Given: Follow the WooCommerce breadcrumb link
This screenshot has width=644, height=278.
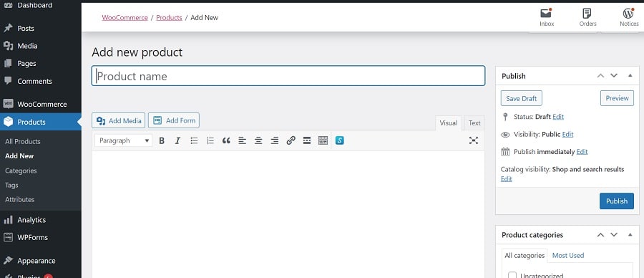Looking at the screenshot, I should coord(125,18).
